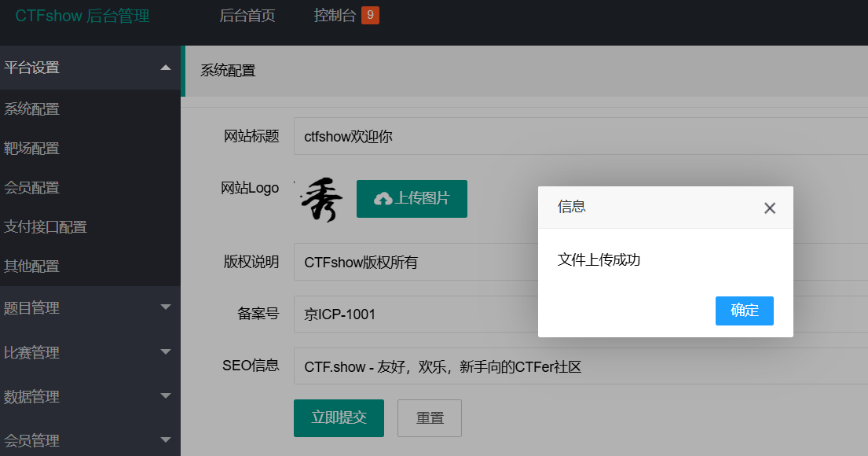Expand the 会员管理 sidebar menu
This screenshot has height=456, width=868.
90,440
